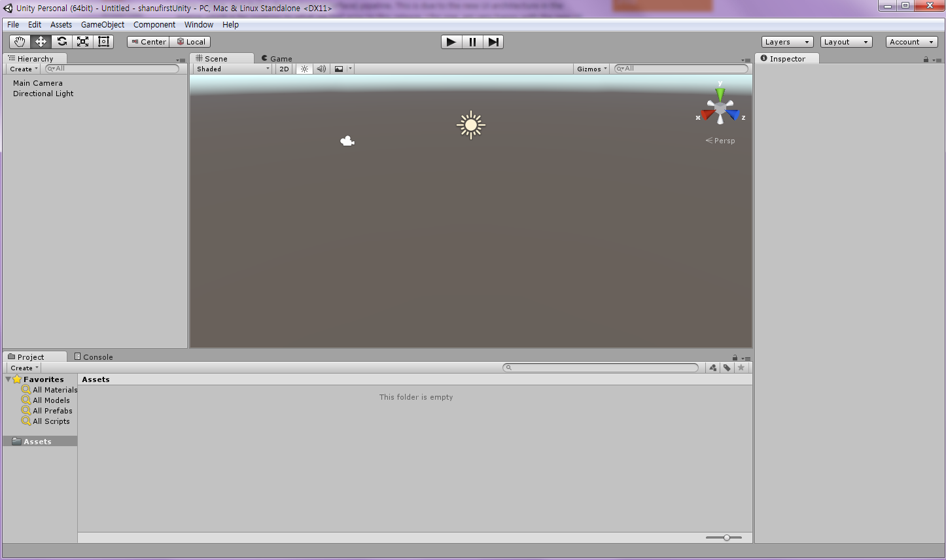
Task: Toggle scene audio speaker icon
Action: [x=321, y=69]
